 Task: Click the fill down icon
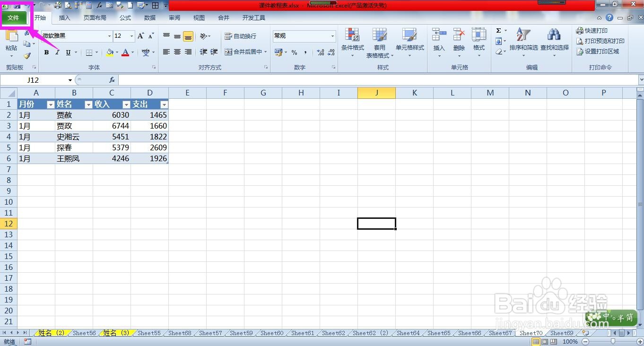coord(498,41)
